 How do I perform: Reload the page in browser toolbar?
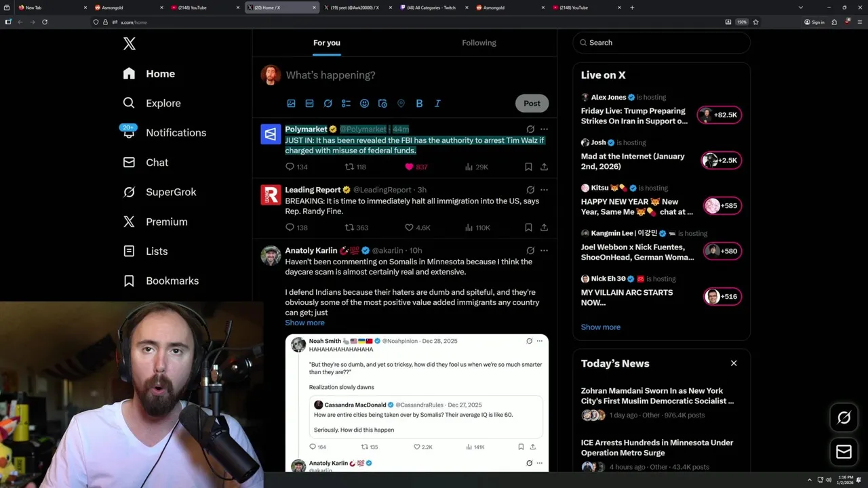click(45, 22)
